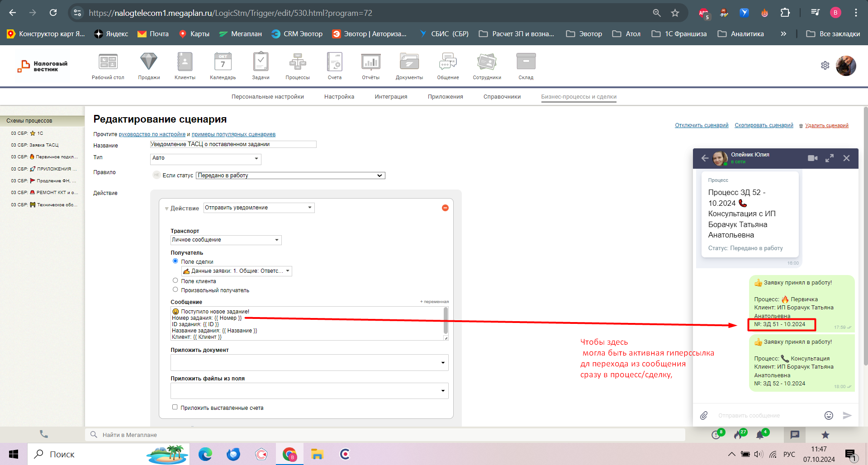This screenshot has height=465, width=868.
Task: Open Chrome icon in Windows taskbar
Action: coord(289,454)
